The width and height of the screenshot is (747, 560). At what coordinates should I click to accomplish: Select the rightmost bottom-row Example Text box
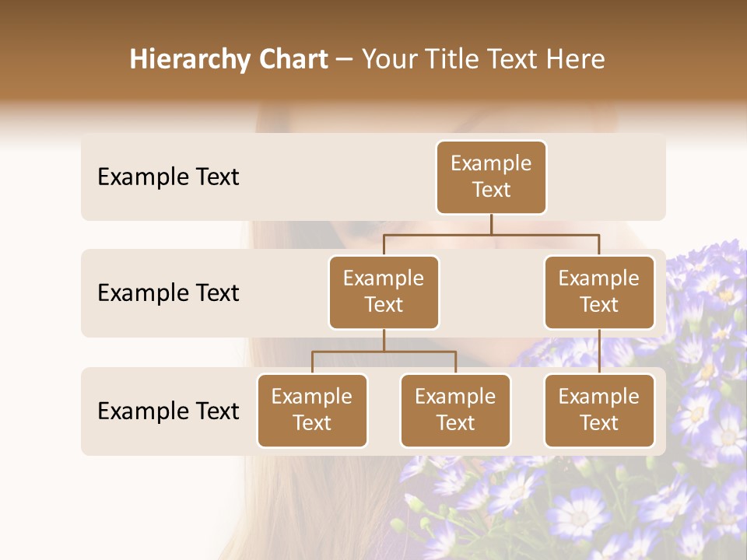[599, 411]
